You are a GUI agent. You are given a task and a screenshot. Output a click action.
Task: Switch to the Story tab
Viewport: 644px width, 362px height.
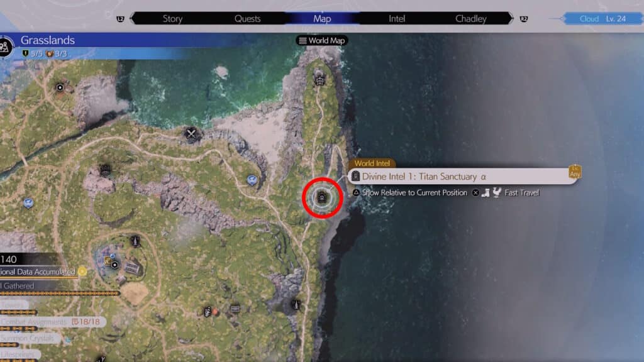pyautogui.click(x=172, y=18)
